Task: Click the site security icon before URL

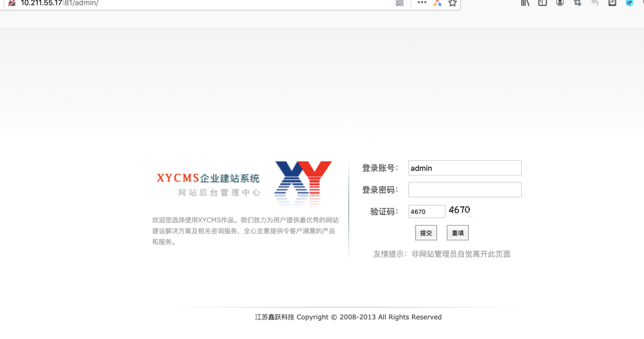Action: (x=12, y=2)
